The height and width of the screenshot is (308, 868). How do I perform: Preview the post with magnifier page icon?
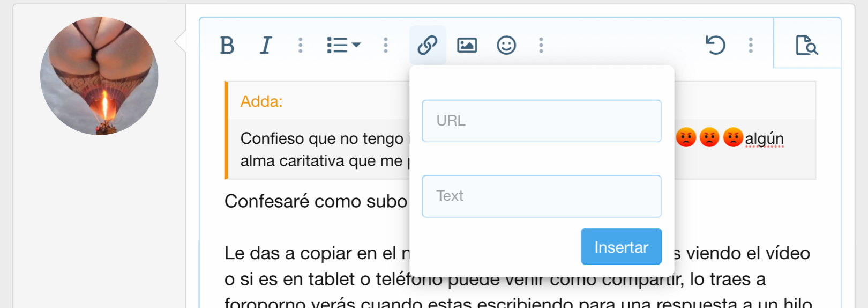pos(807,46)
